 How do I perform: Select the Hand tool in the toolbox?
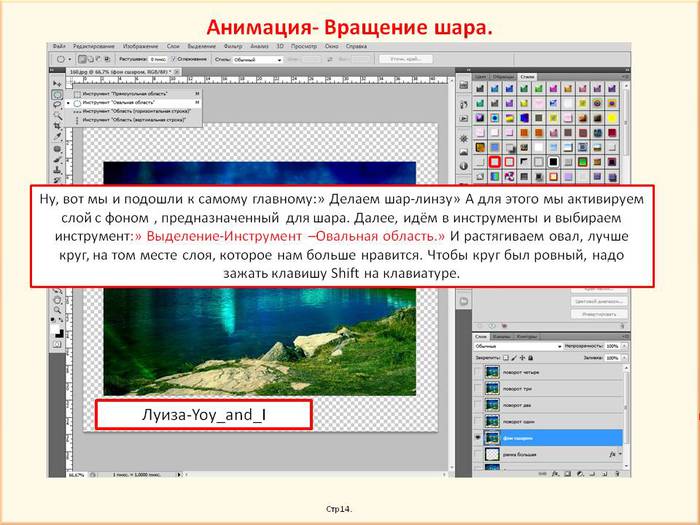[x=57, y=300]
